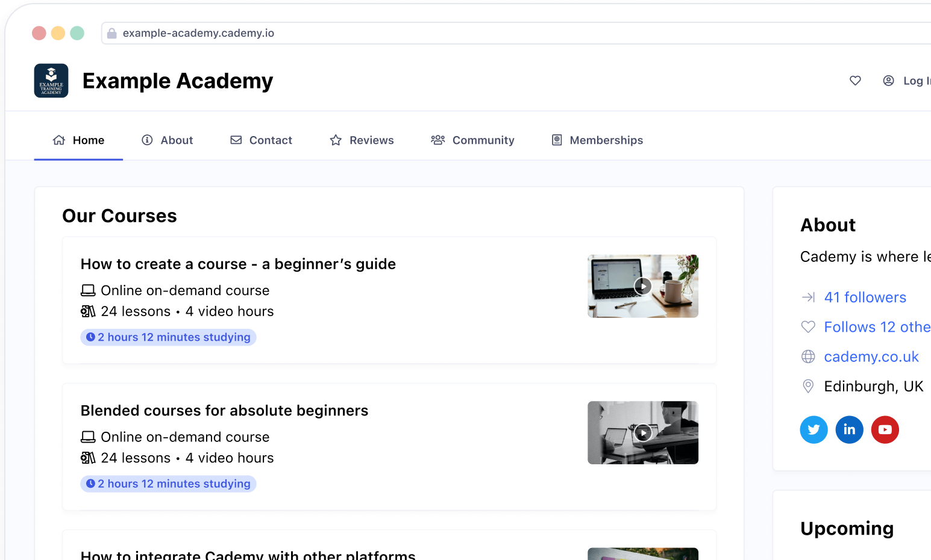This screenshot has height=560, width=931.
Task: Open 'Blended courses for absolute beginners' title
Action: pyautogui.click(x=224, y=411)
